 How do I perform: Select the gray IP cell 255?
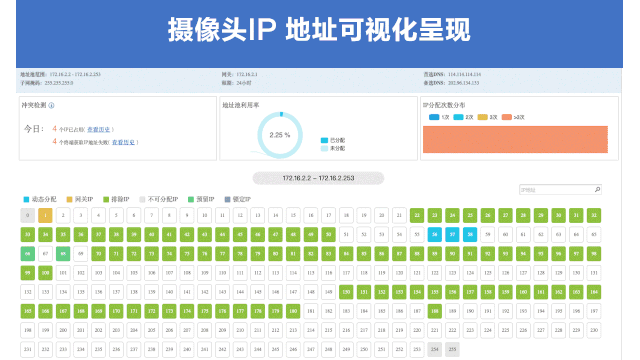point(452,349)
